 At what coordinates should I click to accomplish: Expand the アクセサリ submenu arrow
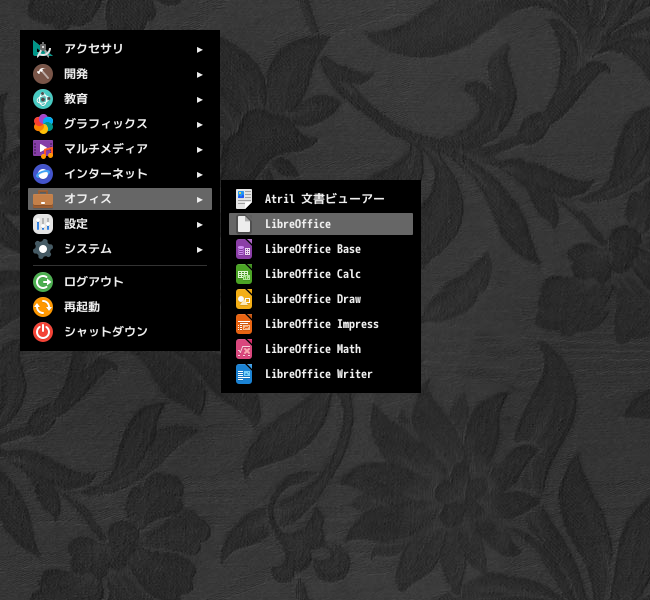pos(199,50)
